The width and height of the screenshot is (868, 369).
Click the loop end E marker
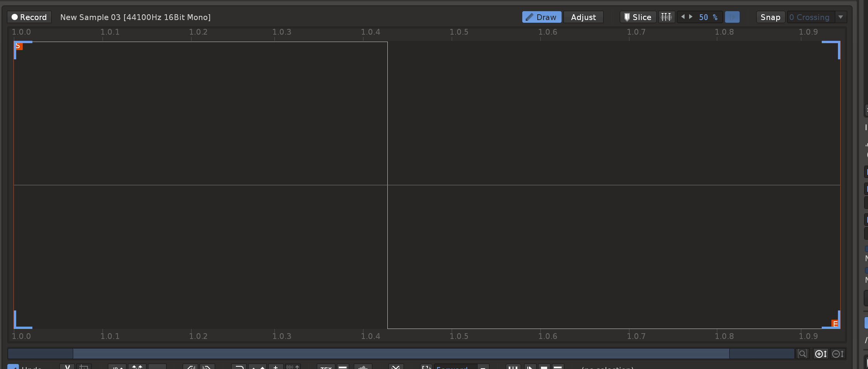coord(835,324)
